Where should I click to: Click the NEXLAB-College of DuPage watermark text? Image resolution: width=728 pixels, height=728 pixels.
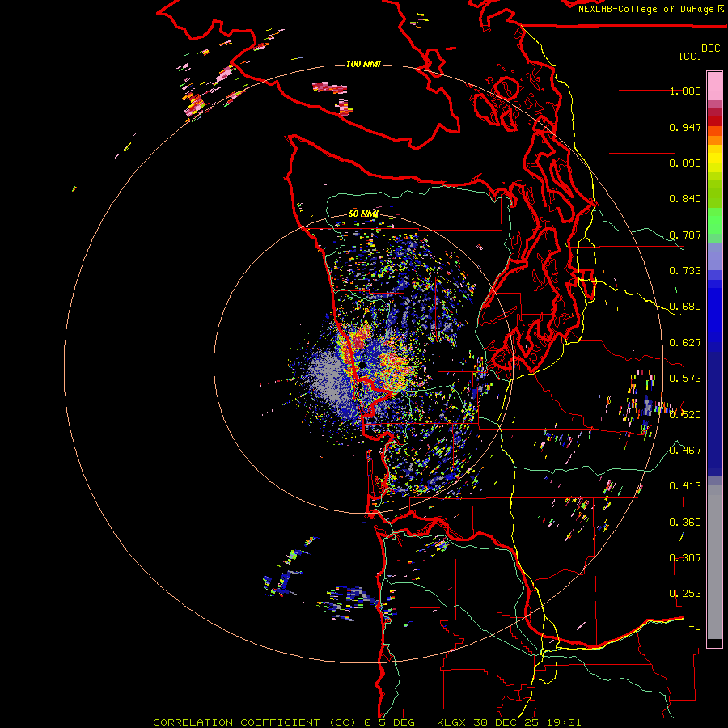point(650,9)
